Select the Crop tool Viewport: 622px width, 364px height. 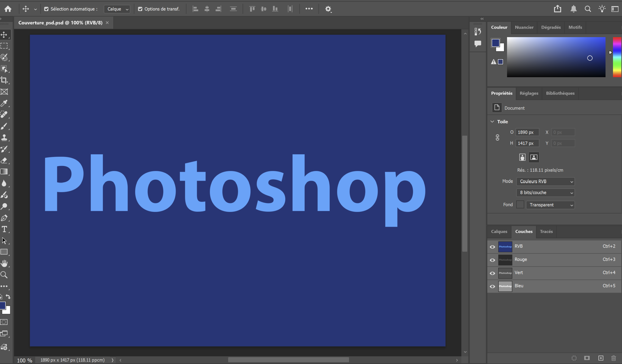pyautogui.click(x=4, y=80)
